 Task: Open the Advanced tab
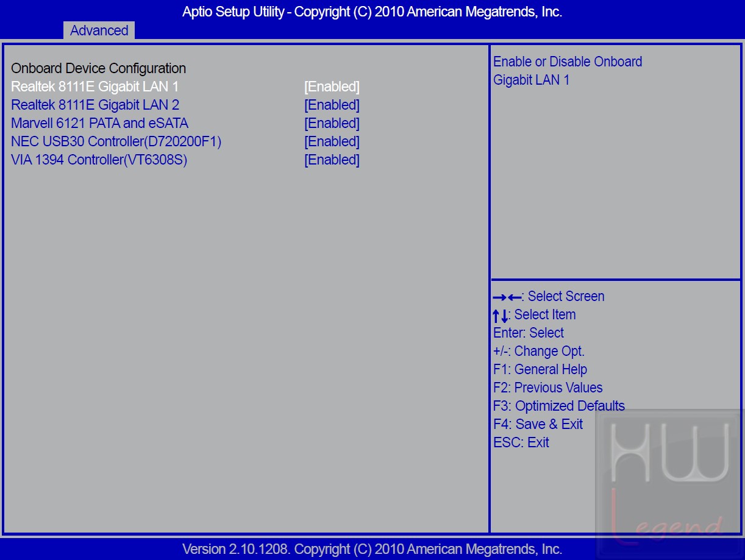(x=99, y=30)
